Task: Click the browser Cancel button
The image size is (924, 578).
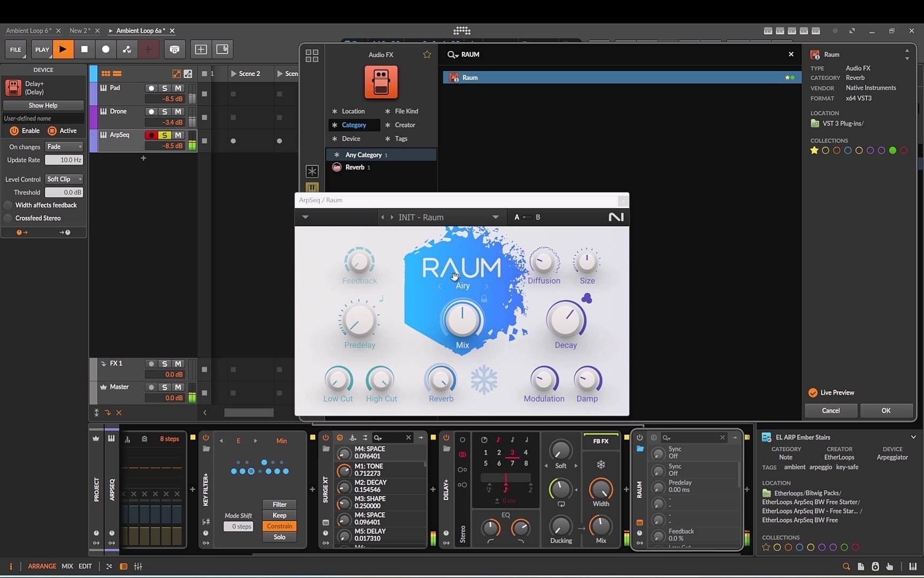Action: click(x=830, y=410)
